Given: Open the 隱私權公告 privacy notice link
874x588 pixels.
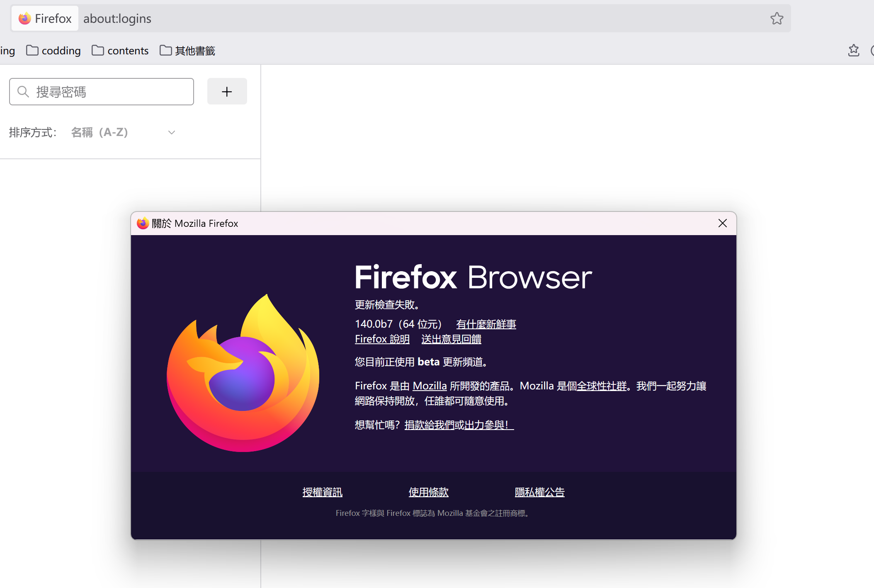Looking at the screenshot, I should tap(540, 492).
